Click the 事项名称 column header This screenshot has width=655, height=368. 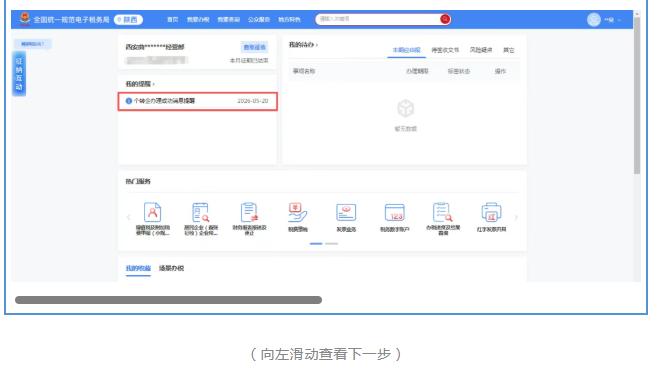click(x=304, y=71)
